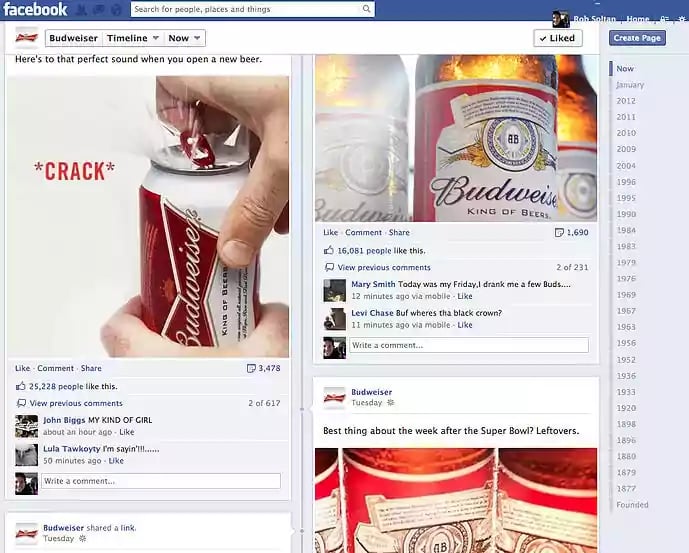Open account settings gear in header
Screen dimensions: 689x553
(x=682, y=19)
